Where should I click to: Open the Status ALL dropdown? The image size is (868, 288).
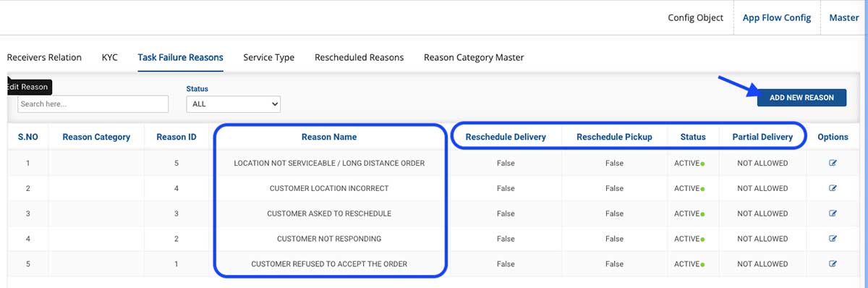233,104
